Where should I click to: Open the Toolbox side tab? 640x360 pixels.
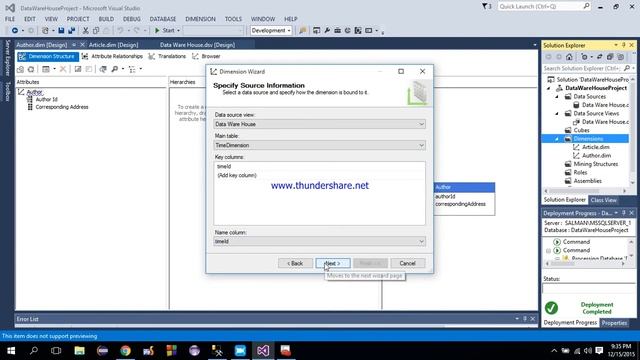(x=7, y=91)
